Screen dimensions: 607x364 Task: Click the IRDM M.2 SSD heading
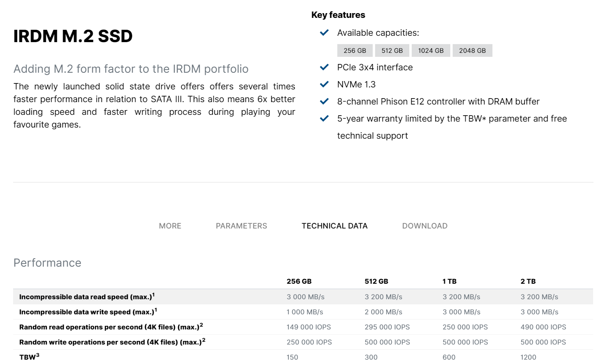pos(73,36)
